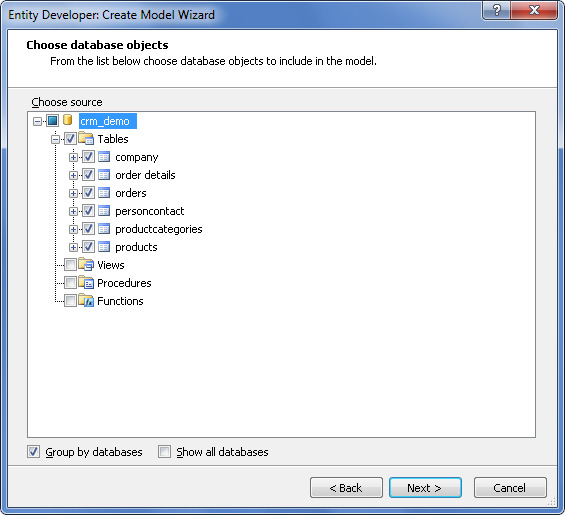
Task: Select the productcategories row label
Action: point(159,229)
